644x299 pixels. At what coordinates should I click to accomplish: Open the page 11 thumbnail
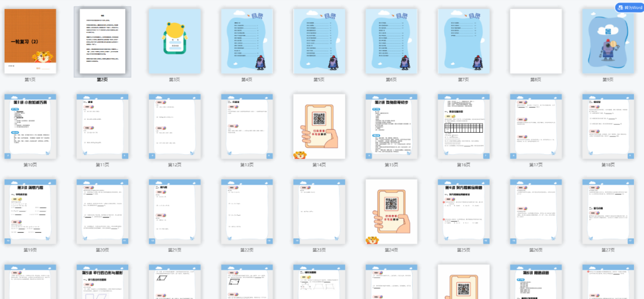coord(103,126)
